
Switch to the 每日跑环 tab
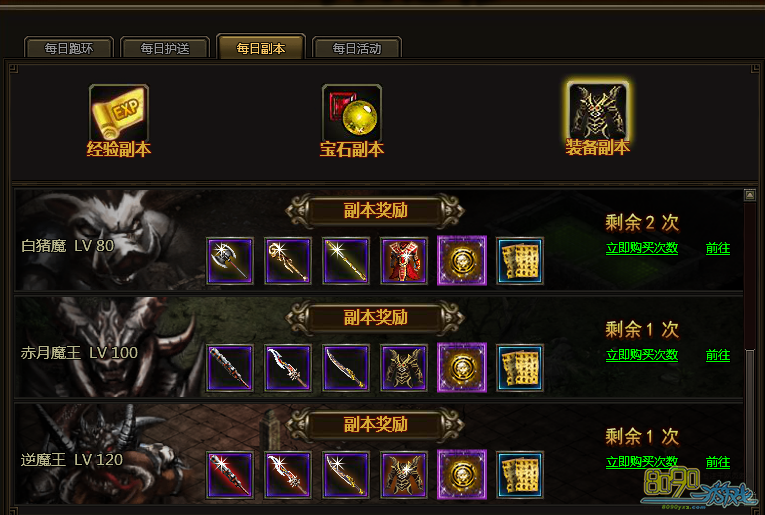click(69, 48)
